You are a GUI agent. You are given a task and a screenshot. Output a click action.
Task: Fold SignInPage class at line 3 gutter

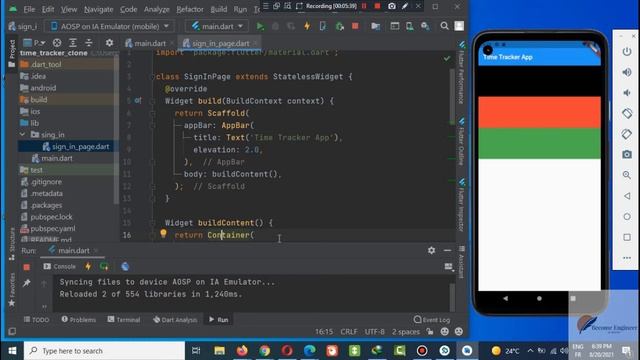point(152,77)
